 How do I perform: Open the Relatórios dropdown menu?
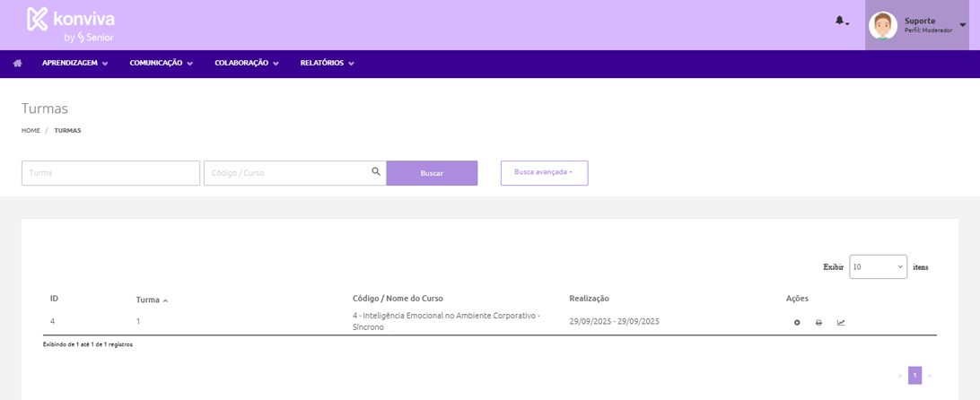327,64
